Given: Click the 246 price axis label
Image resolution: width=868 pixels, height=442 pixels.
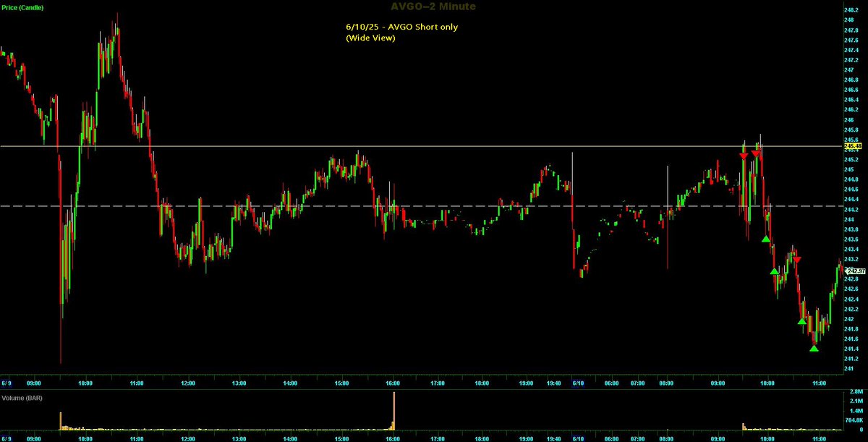Looking at the screenshot, I should pyautogui.click(x=849, y=119).
